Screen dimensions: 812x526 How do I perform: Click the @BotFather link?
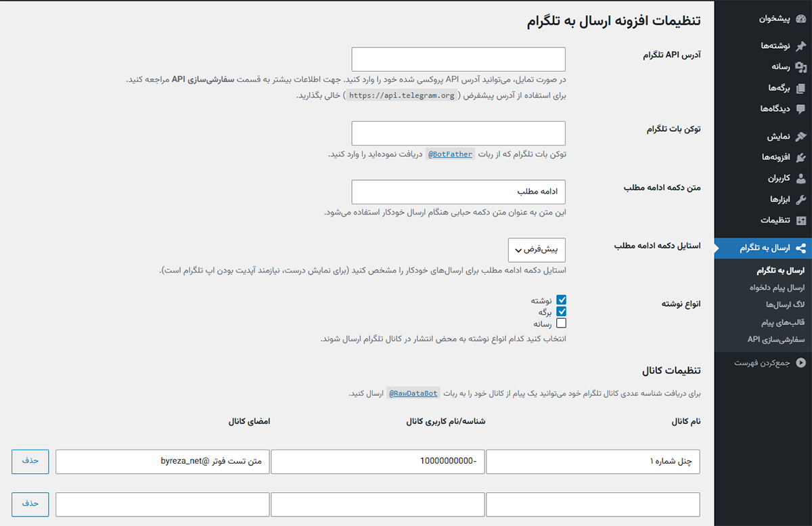[450, 154]
